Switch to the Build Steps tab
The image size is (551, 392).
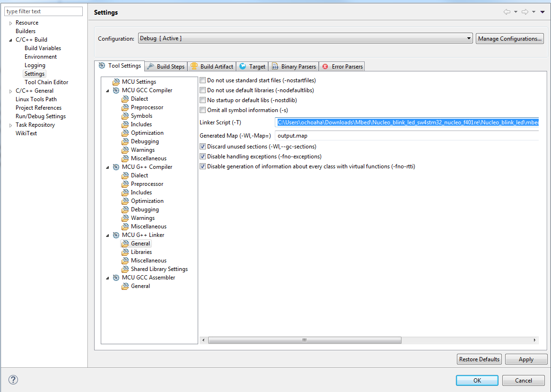(x=166, y=67)
